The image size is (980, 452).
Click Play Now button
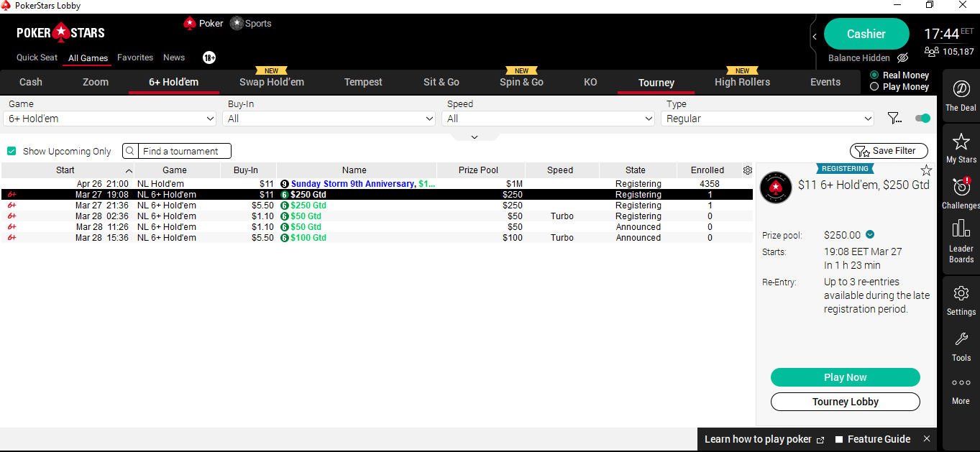846,377
